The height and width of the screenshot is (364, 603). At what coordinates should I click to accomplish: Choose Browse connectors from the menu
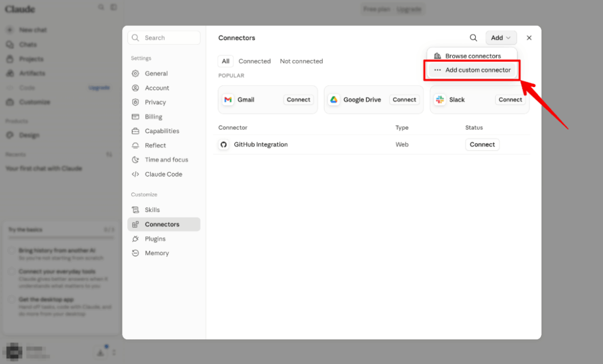[472, 56]
